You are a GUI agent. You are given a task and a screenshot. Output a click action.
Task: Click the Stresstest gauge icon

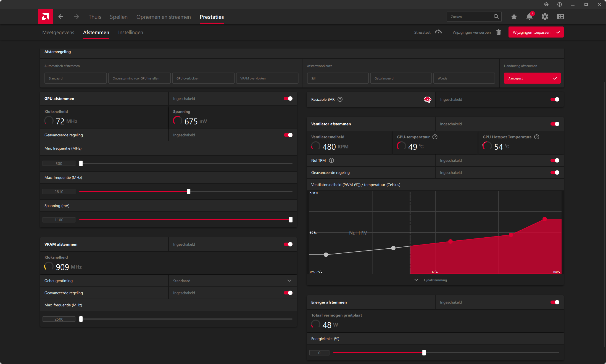pos(438,32)
